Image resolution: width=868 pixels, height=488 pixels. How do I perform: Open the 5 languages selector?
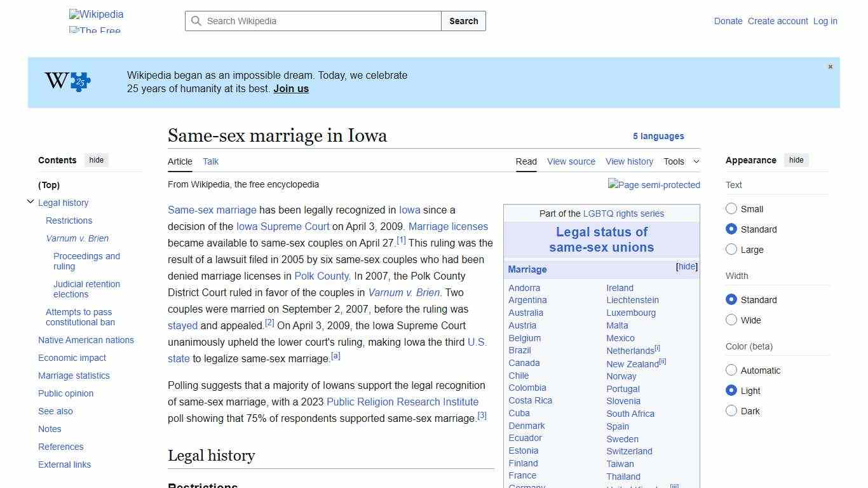659,136
